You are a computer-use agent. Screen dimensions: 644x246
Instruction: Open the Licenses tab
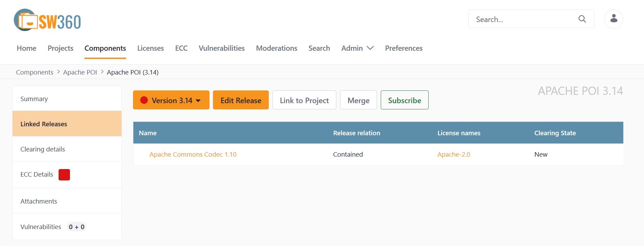pyautogui.click(x=151, y=48)
